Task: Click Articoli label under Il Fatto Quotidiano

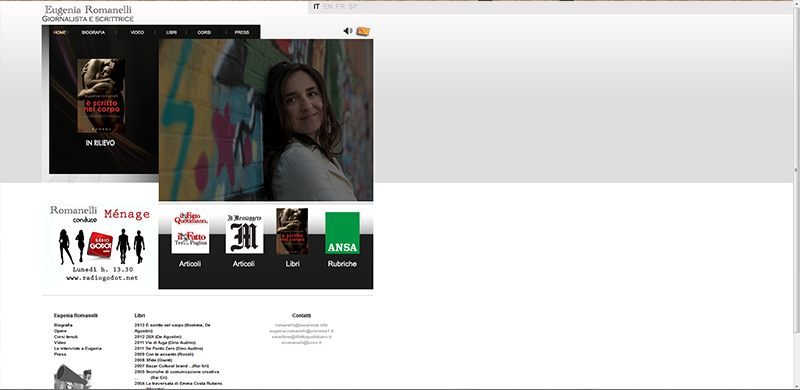Action: click(190, 264)
